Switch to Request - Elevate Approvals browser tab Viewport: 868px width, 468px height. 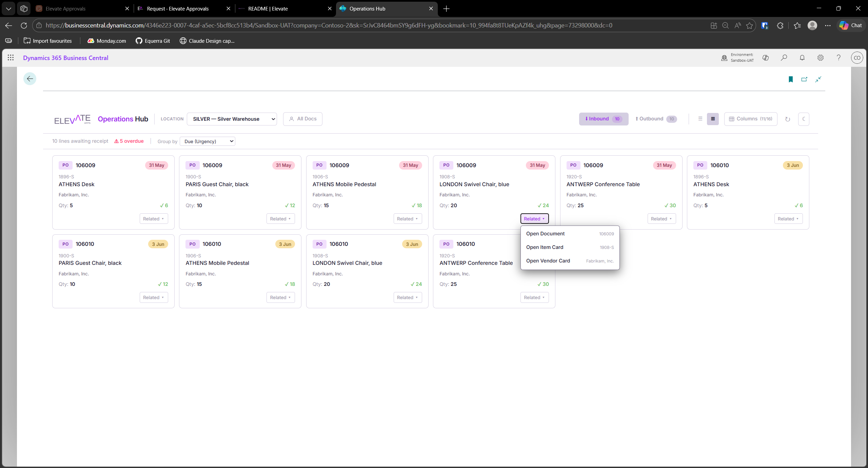184,9
